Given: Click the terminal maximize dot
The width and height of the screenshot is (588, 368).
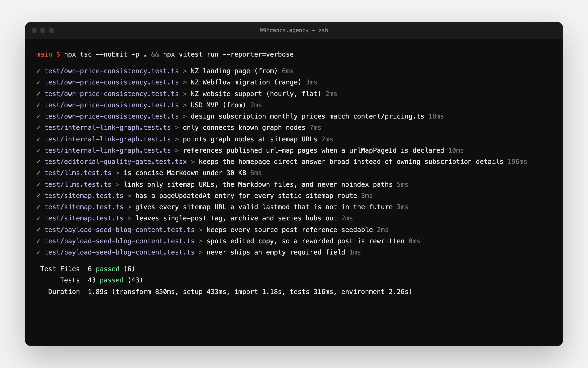Looking at the screenshot, I should coord(51,30).
